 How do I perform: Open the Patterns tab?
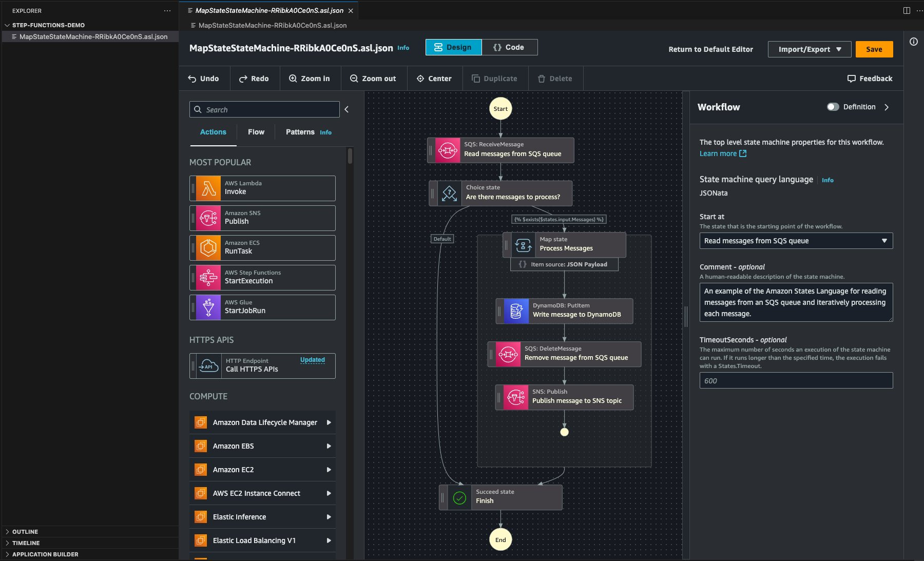300,132
